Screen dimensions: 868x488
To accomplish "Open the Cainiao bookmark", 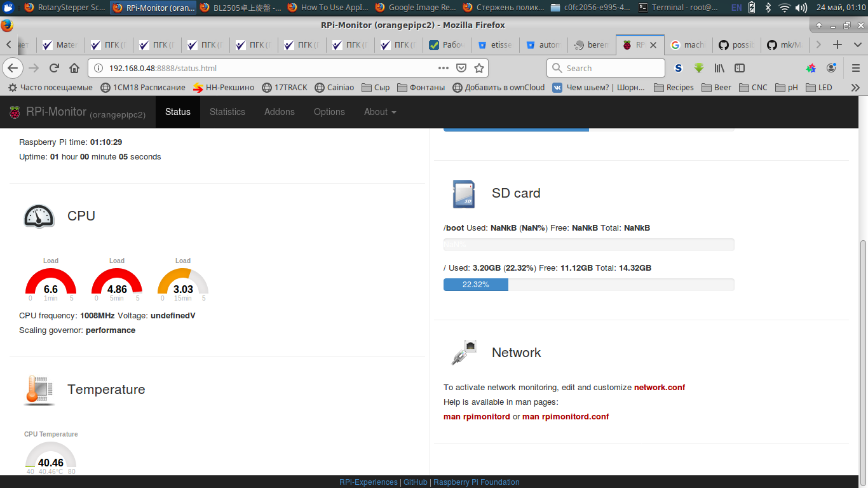I will click(334, 88).
